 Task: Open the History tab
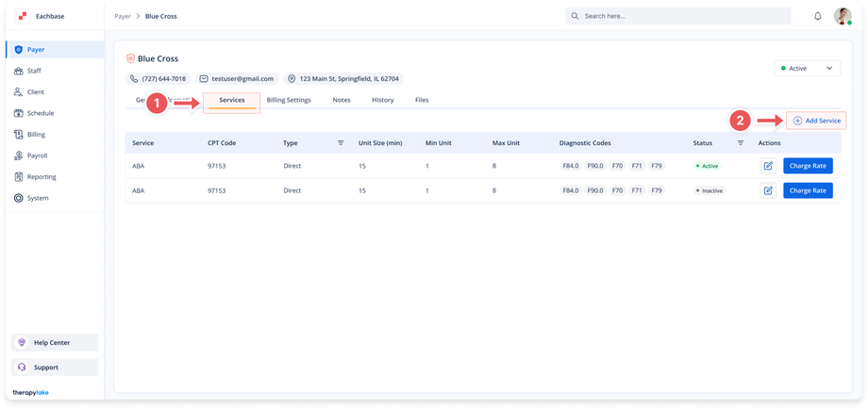(x=382, y=100)
